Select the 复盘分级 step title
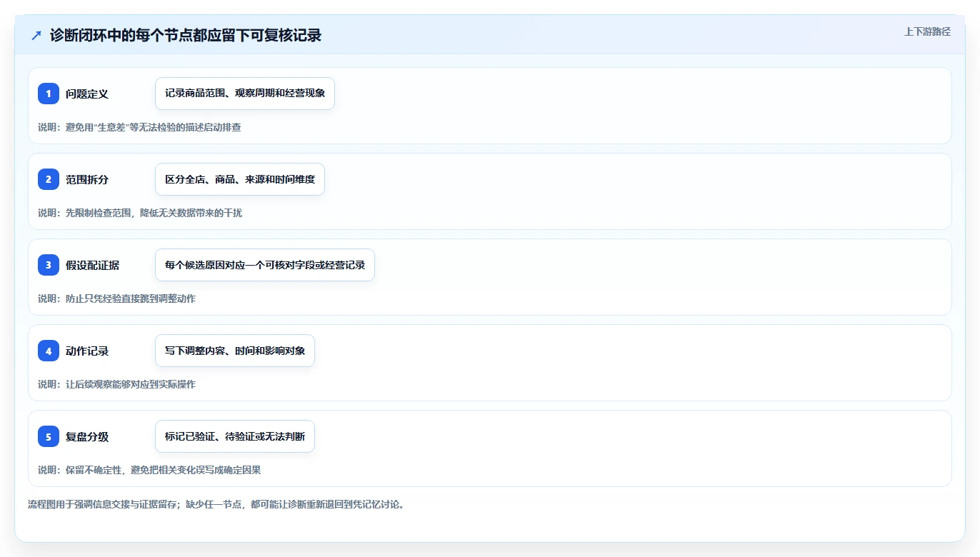 tap(87, 436)
